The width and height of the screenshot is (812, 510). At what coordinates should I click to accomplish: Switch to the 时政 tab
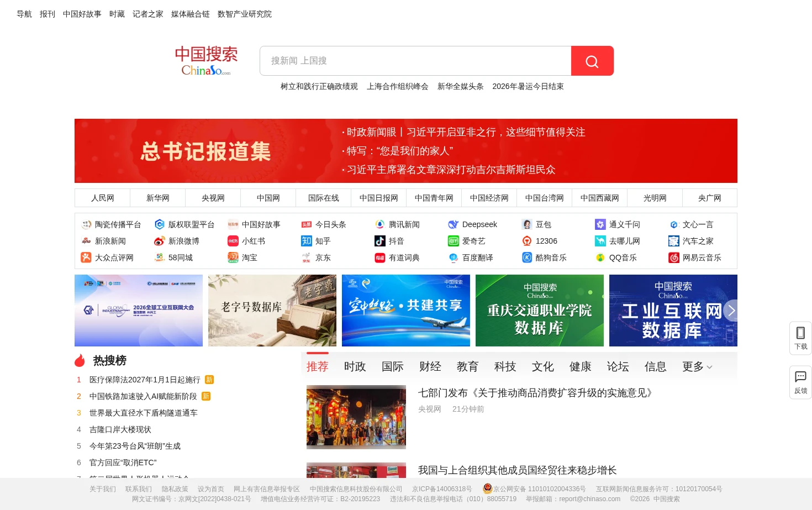click(355, 367)
